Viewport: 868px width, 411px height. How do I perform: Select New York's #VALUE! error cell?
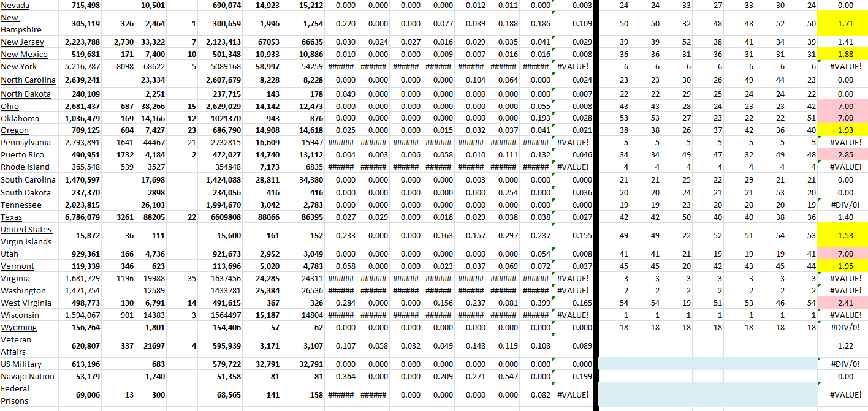[x=847, y=66]
